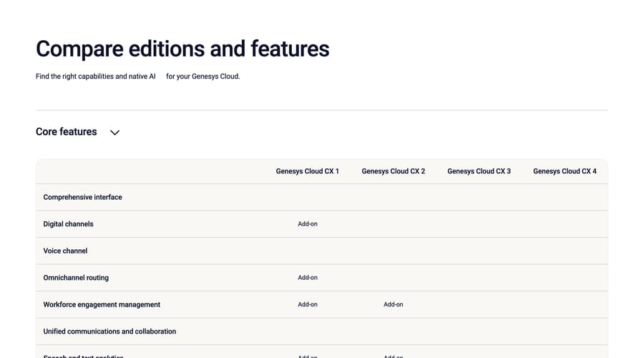
Task: Click Add-on in Digital channels row
Action: coord(308,224)
